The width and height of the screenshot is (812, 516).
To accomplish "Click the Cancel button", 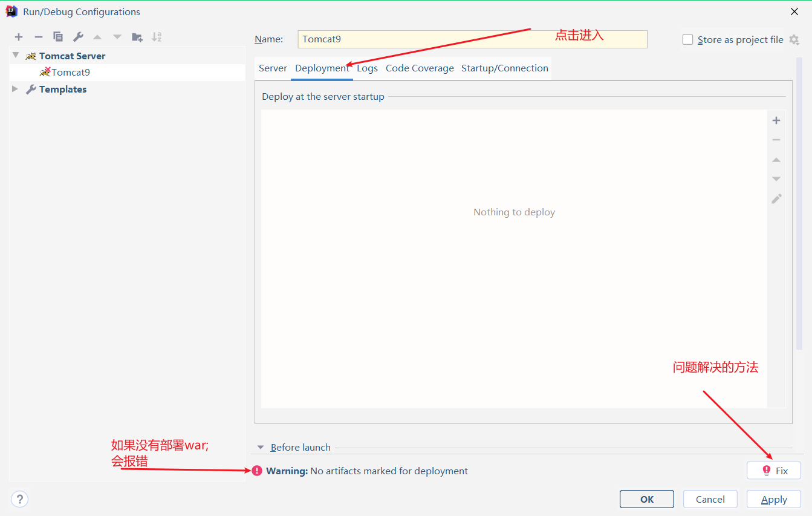I will click(x=710, y=499).
